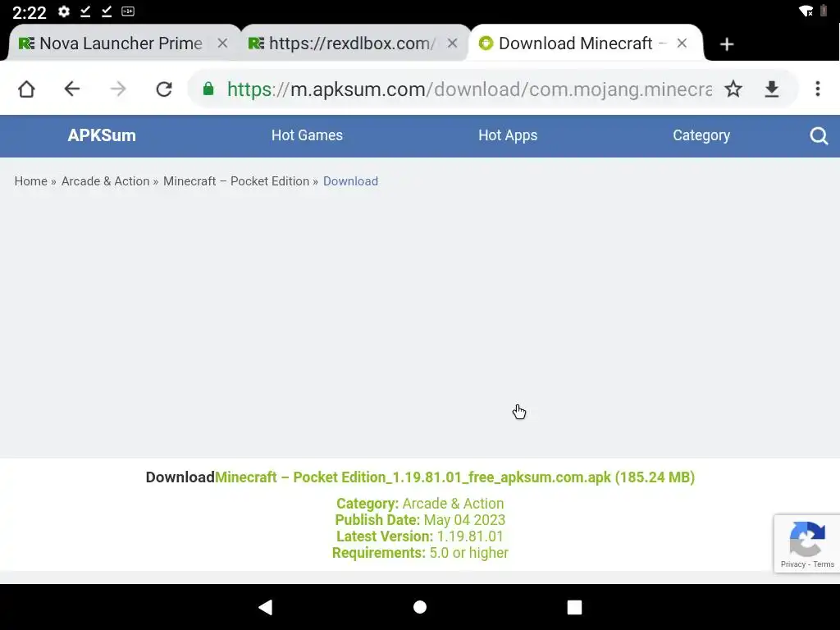Open a new tab with plus
Image resolution: width=840 pixels, height=630 pixels.
tap(727, 44)
